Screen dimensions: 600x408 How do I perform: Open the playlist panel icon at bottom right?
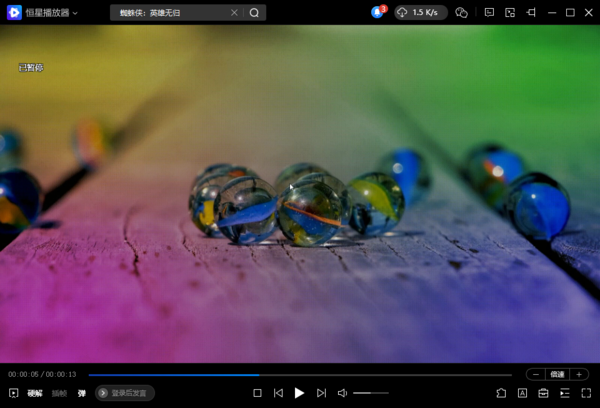[565, 393]
